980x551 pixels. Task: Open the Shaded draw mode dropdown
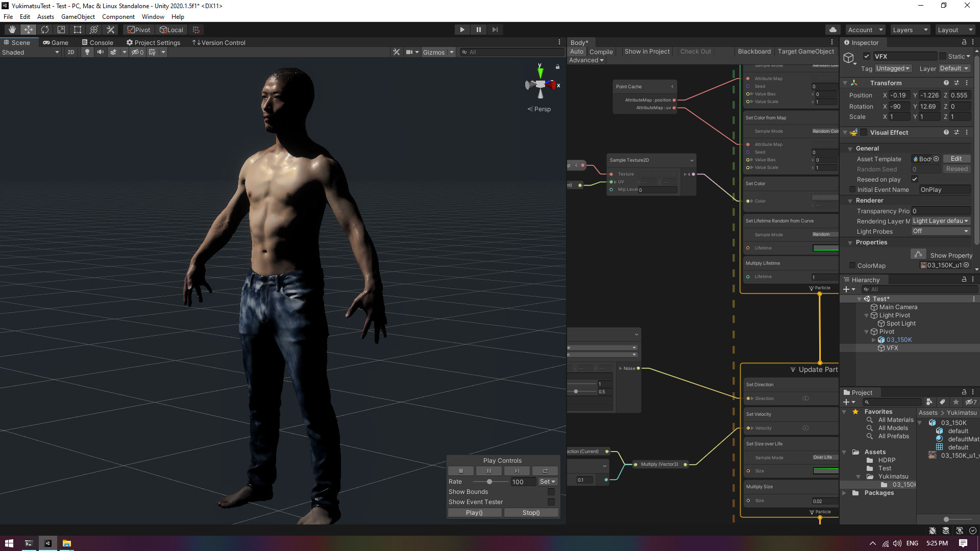(x=31, y=52)
